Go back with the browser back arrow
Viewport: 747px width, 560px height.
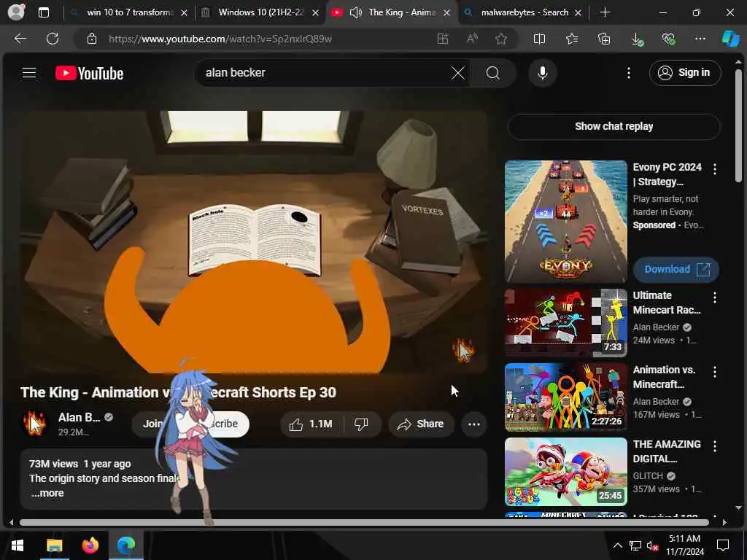pos(20,39)
